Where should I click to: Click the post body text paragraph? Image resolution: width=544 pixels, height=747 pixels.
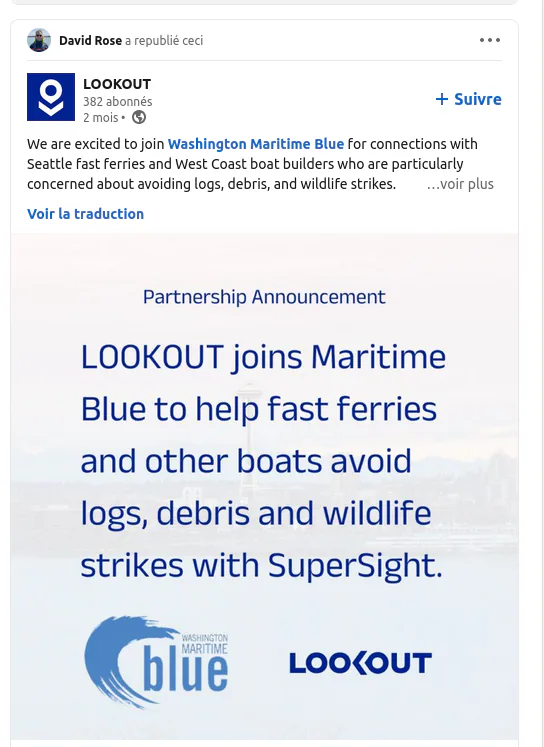click(252, 164)
